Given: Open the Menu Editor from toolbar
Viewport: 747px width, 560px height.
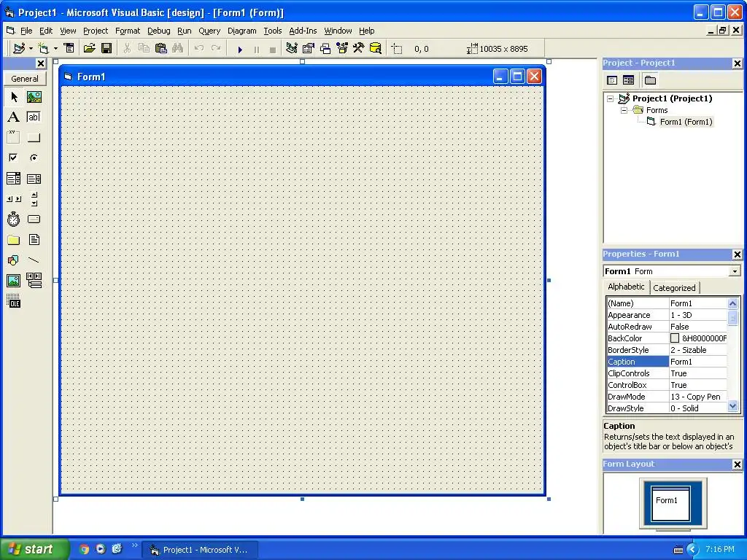Looking at the screenshot, I should [x=69, y=49].
